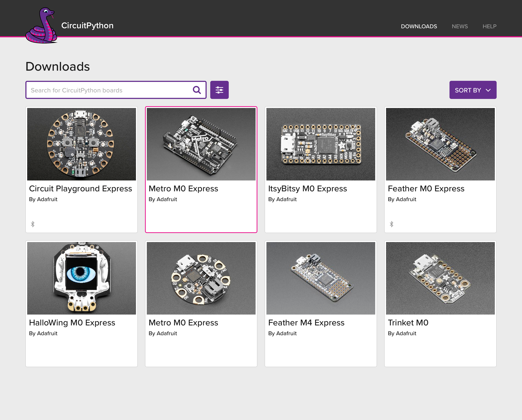522x420 pixels.
Task: Click the CircuitPython snake logo
Action: point(41,25)
